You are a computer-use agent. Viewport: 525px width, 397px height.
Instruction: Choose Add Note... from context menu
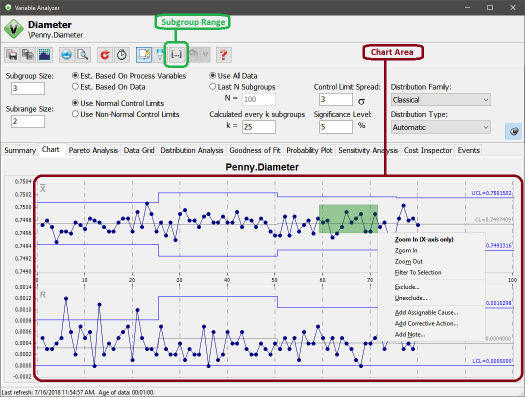point(432,335)
